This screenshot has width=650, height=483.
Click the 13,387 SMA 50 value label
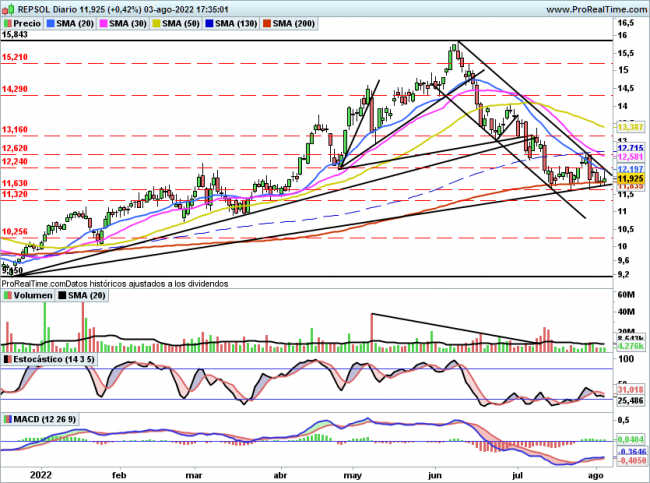tap(631, 127)
